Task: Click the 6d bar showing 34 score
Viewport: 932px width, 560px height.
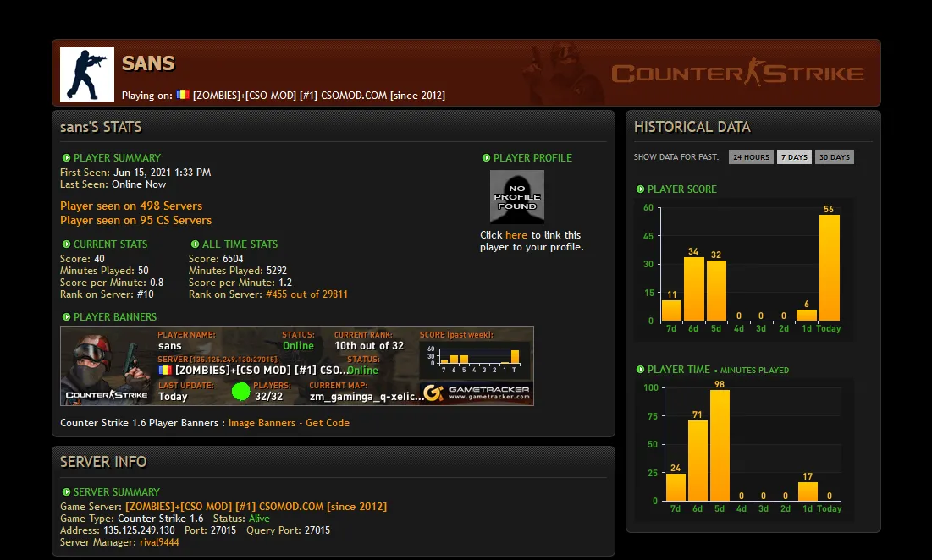Action: click(693, 289)
